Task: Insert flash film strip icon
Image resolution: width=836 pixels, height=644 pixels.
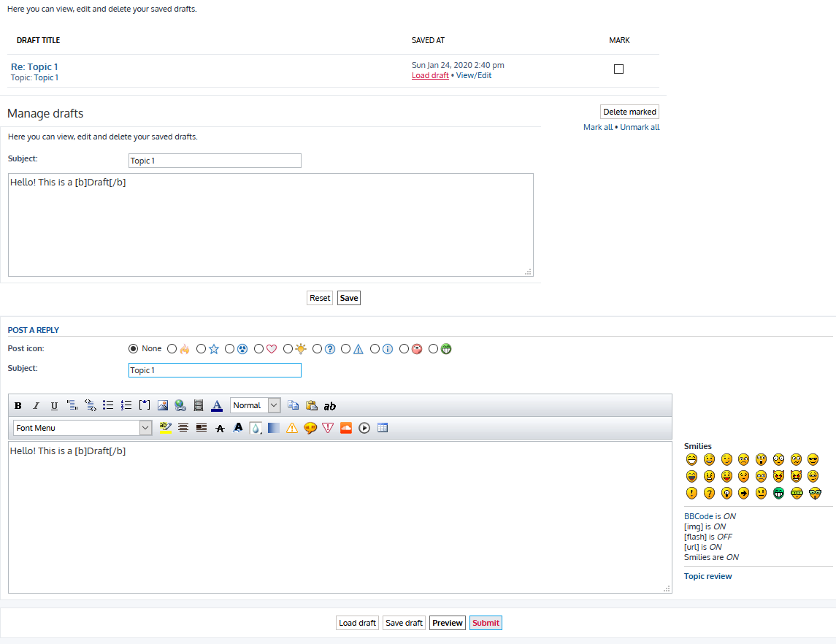Action: (199, 406)
